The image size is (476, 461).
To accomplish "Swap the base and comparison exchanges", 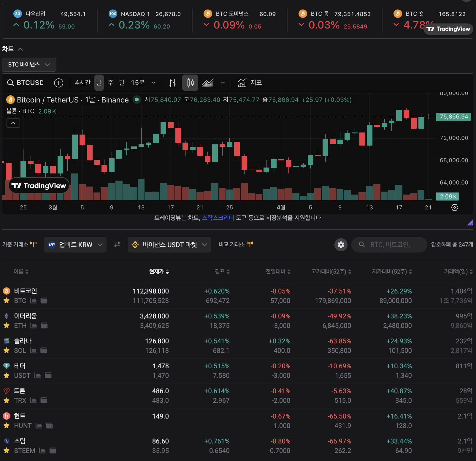I will tap(117, 244).
